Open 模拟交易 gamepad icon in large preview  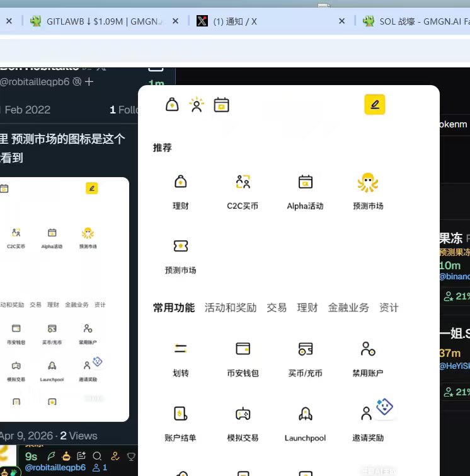click(243, 414)
